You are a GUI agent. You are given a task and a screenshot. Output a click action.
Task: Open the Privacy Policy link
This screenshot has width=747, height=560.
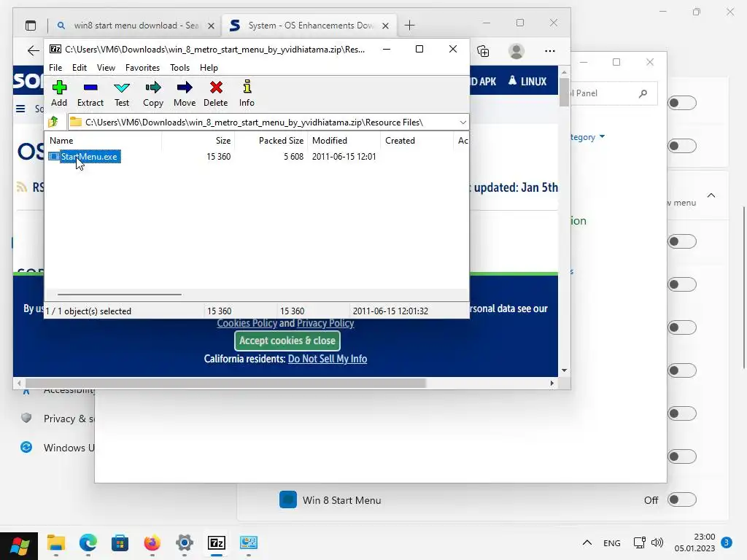[x=325, y=323]
